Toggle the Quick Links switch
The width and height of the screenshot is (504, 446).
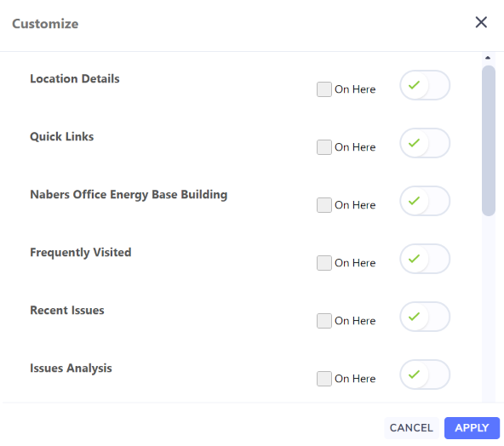click(x=425, y=143)
